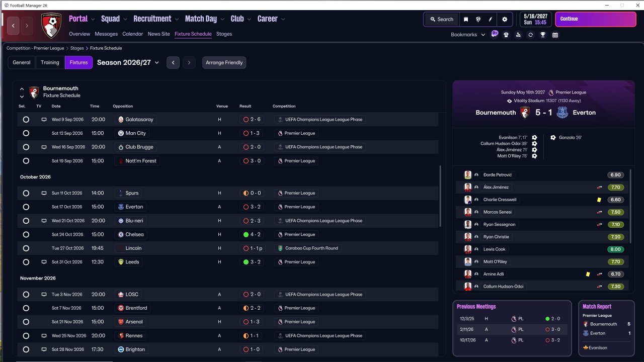Image resolution: width=644 pixels, height=362 pixels.
Task: Click the Premier League icon in previous meeting 12/3/25
Action: [514, 319]
